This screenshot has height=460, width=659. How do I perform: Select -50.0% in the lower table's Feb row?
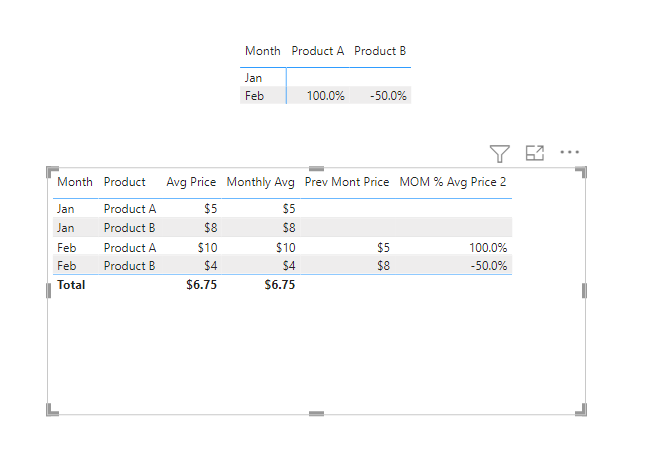489,266
